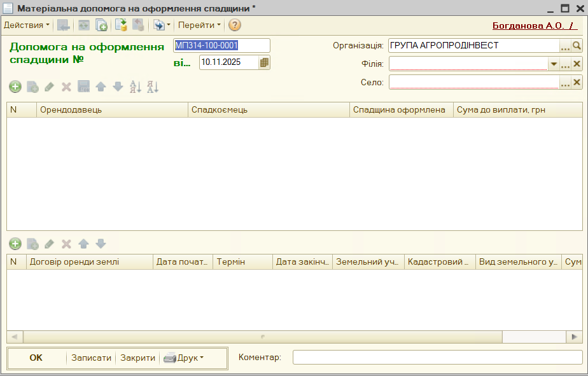This screenshot has height=376, width=588.
Task: Click the undo posting toolbar icon
Action: 138,25
